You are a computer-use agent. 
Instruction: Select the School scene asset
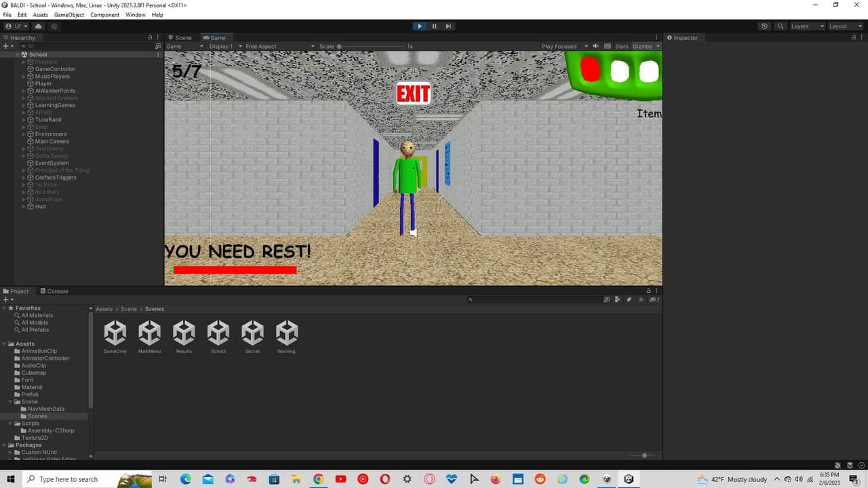[x=218, y=337]
